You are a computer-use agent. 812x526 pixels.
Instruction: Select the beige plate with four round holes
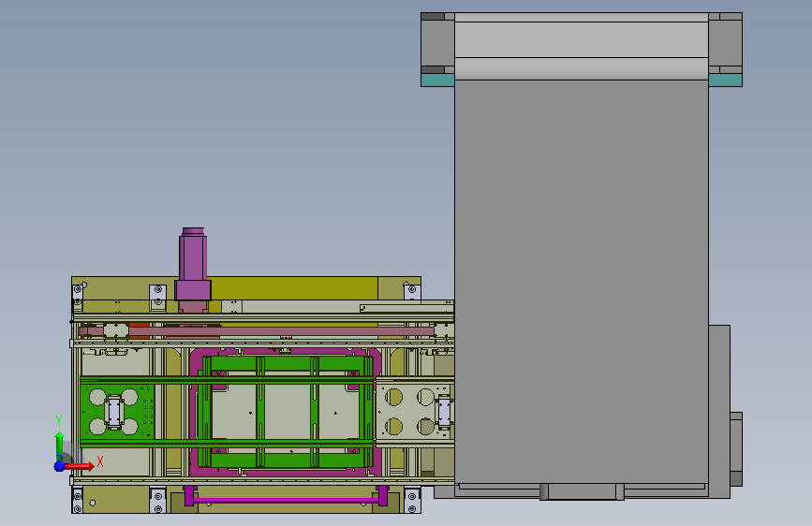[413, 412]
